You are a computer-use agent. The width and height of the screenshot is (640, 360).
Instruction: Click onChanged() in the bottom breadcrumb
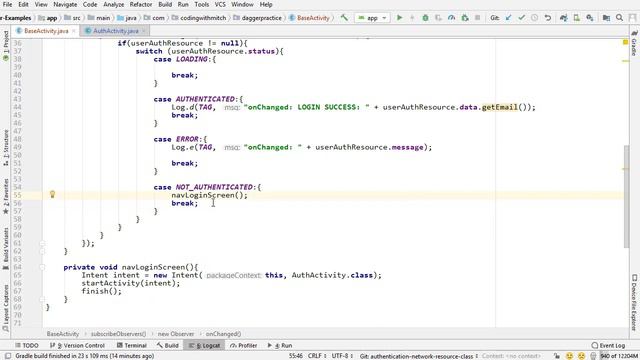223,334
